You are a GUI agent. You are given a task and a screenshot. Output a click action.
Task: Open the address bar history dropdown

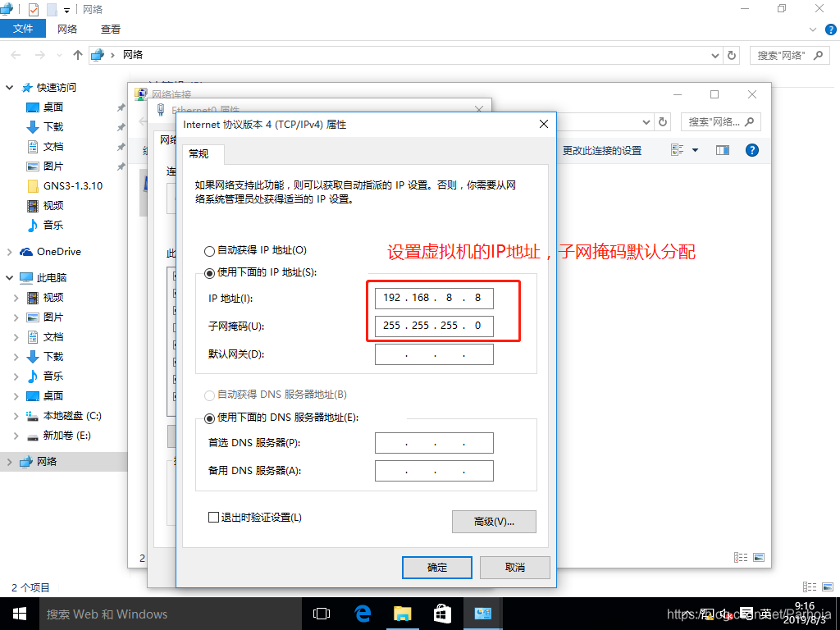click(x=714, y=55)
